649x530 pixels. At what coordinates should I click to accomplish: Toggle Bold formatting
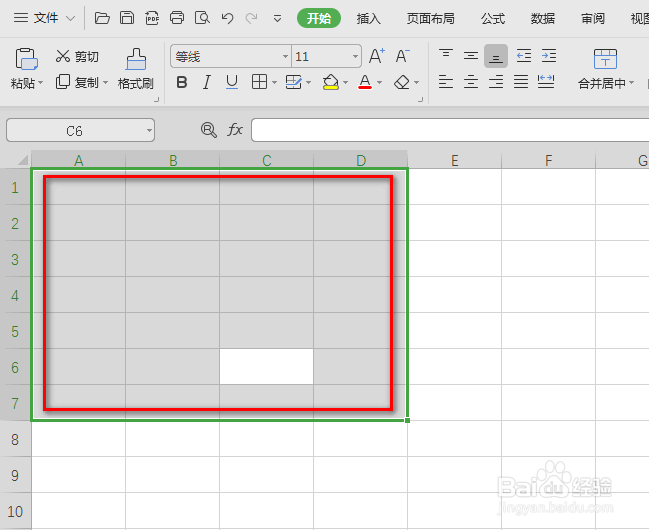182,82
